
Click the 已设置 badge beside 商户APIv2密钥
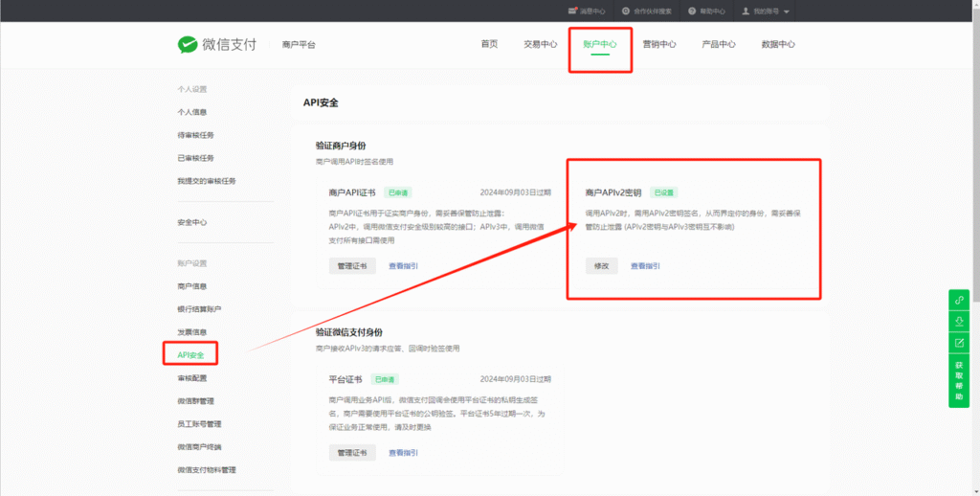point(664,192)
